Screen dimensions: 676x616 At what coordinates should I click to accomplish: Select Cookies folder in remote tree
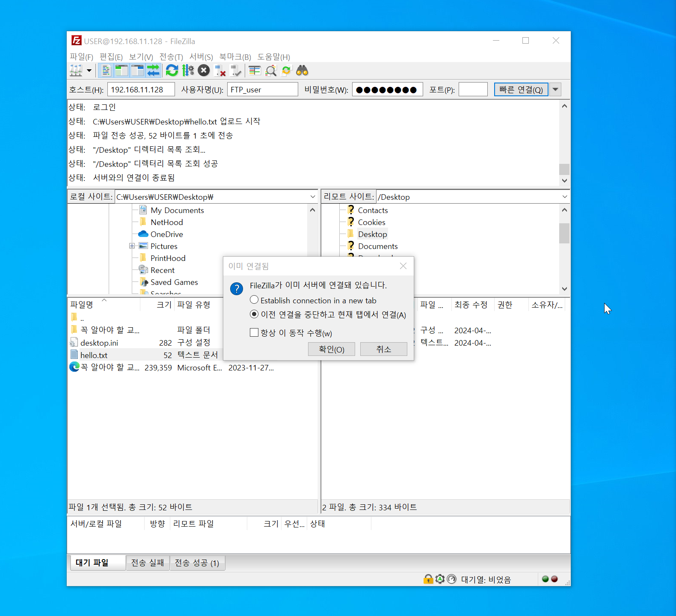click(x=367, y=222)
